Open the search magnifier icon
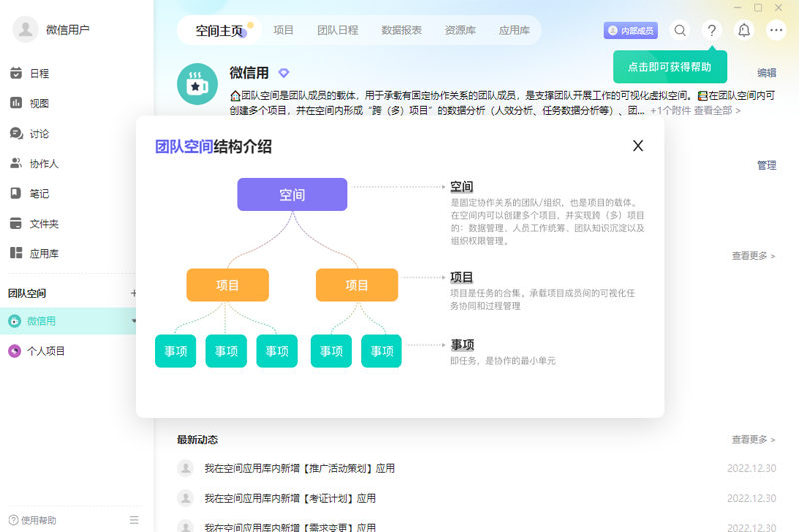The width and height of the screenshot is (799, 532). (x=680, y=31)
